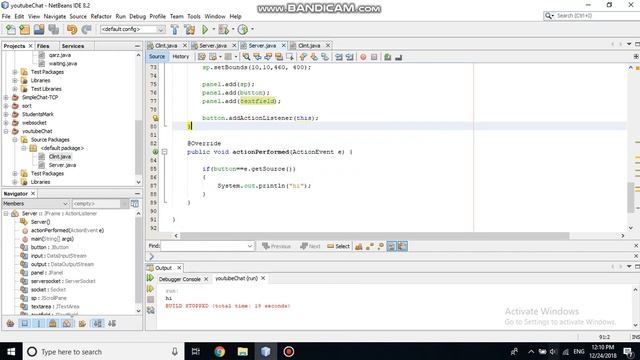Click the Find Selection magnifier icon
Screen dimensions: 640x360
click(246, 57)
